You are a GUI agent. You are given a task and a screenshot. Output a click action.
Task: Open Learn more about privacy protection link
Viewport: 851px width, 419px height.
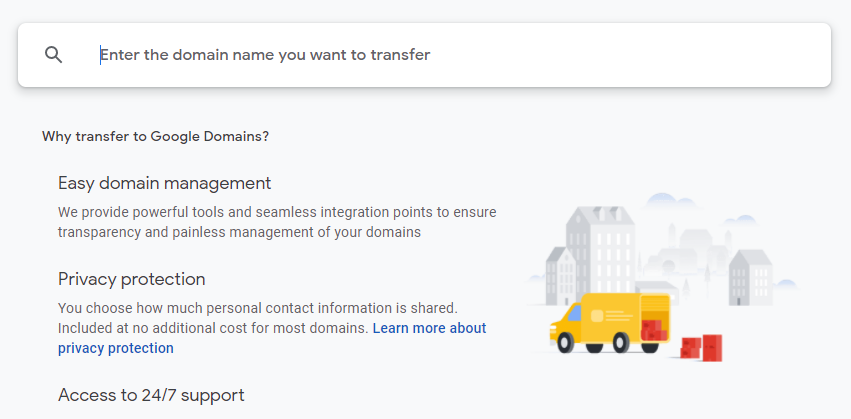429,328
